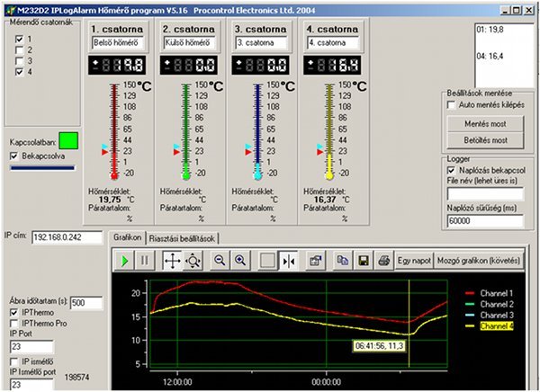Click the Mentés most button

[x=485, y=124]
